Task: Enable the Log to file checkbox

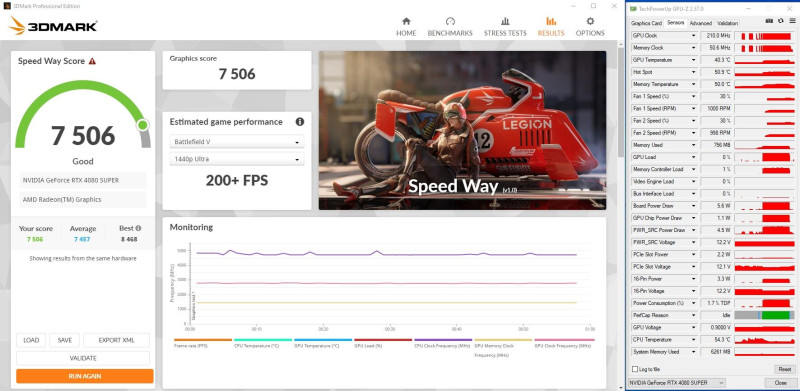Action: point(635,369)
